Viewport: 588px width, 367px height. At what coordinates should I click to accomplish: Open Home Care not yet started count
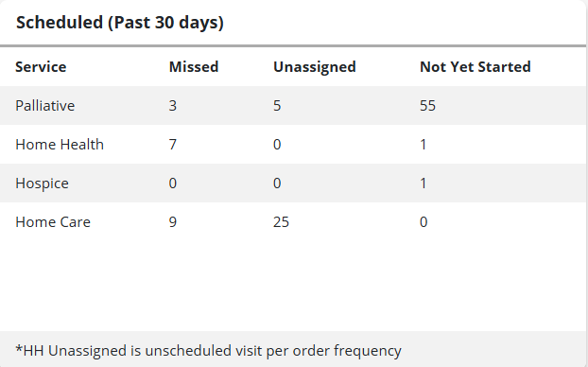[424, 222]
